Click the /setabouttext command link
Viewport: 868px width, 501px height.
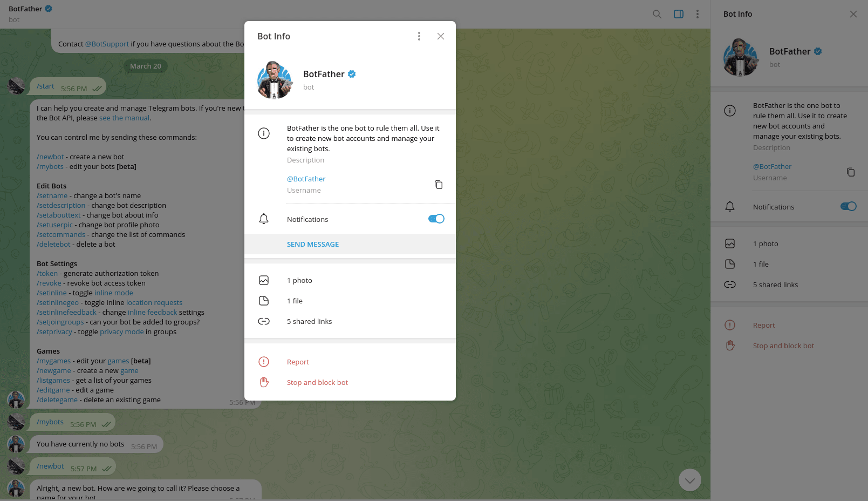(59, 215)
